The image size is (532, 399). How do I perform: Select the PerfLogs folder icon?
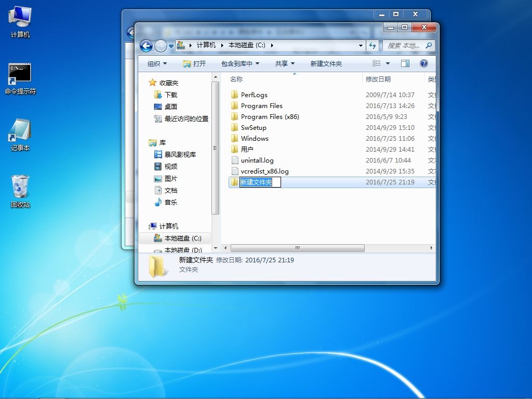click(x=234, y=95)
